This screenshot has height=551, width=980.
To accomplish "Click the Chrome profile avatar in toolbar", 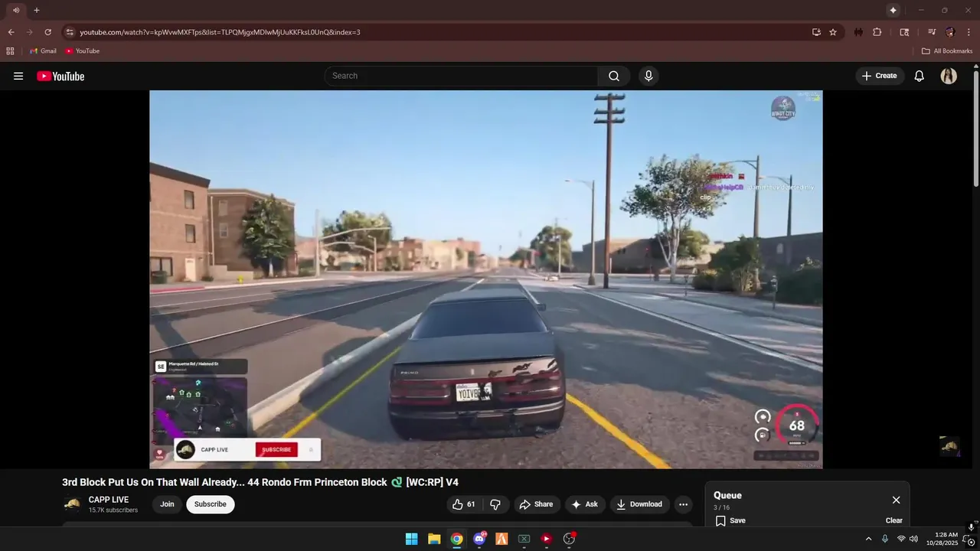I will click(x=950, y=32).
